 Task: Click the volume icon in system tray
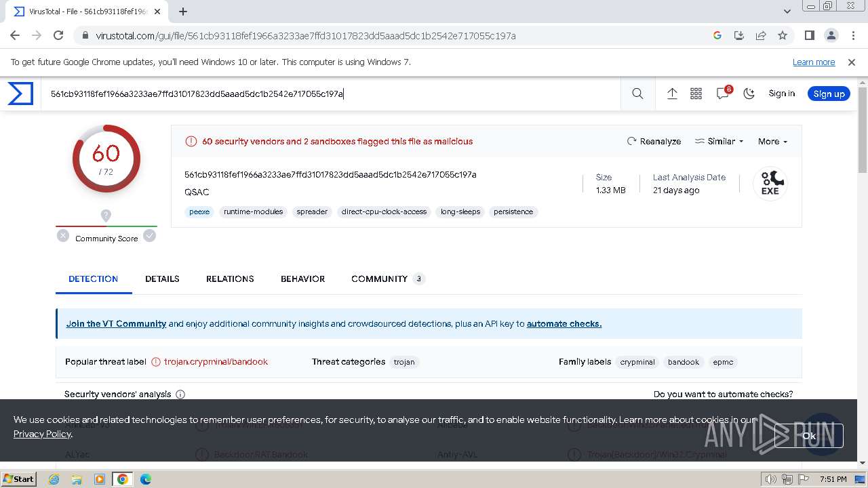(x=771, y=479)
